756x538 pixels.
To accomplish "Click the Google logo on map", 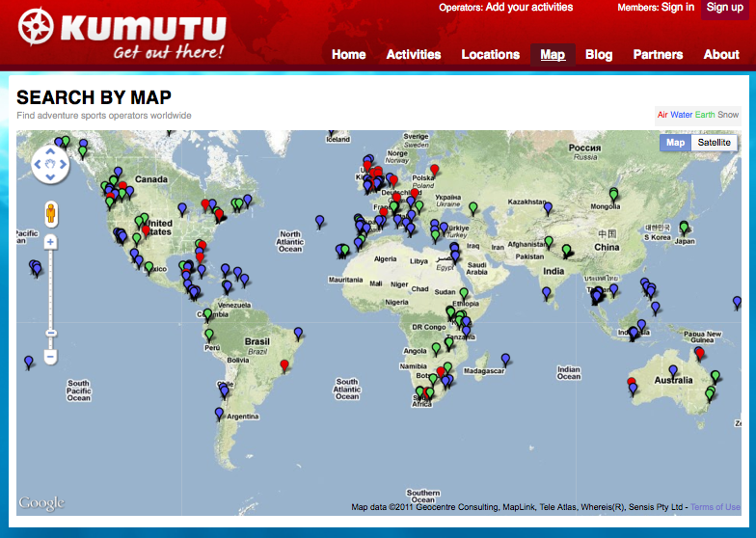I will [x=41, y=503].
